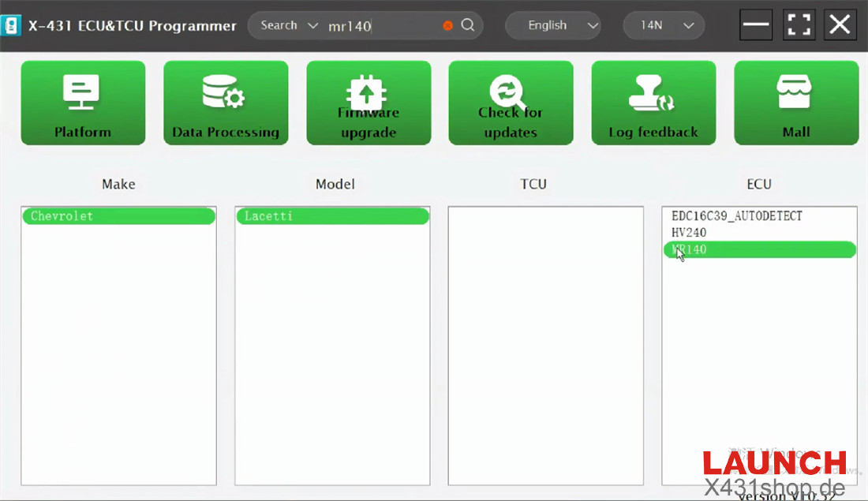Launch Firmware upgrade chip icon
This screenshot has width=868, height=501.
tap(368, 92)
